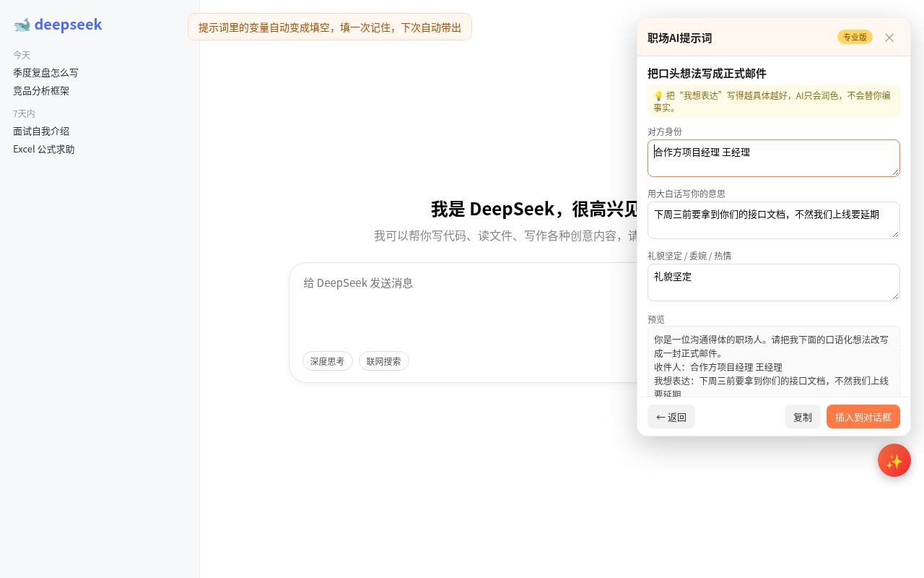Focus the 对方身份 text field
This screenshot has height=578, width=924.
774,158
